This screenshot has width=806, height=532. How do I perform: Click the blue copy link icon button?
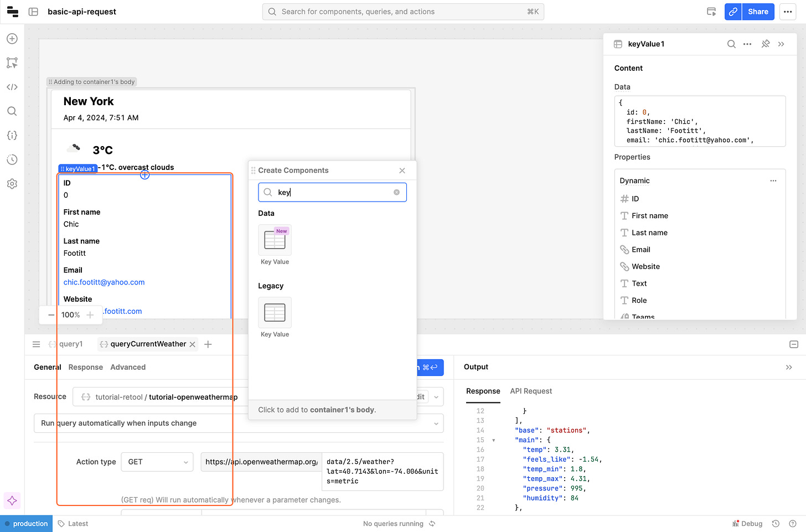click(733, 12)
